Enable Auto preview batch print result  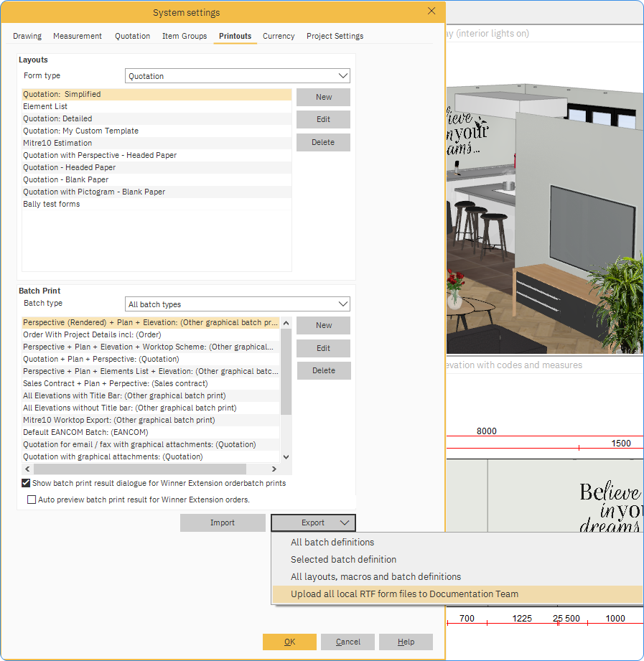(x=32, y=500)
